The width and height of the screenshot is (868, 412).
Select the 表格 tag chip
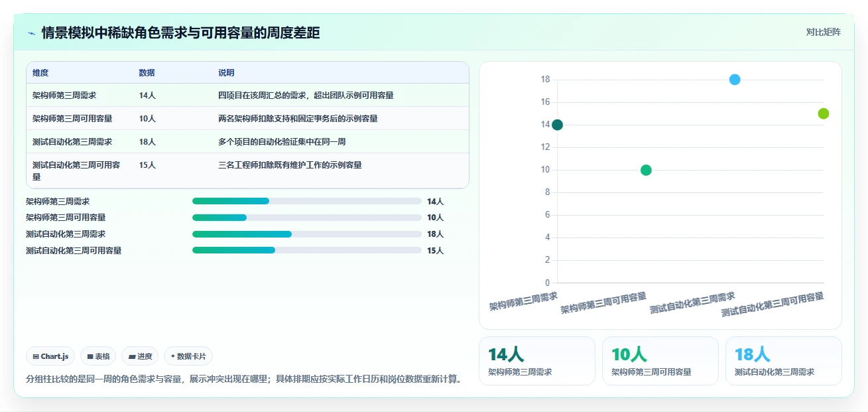pos(98,356)
